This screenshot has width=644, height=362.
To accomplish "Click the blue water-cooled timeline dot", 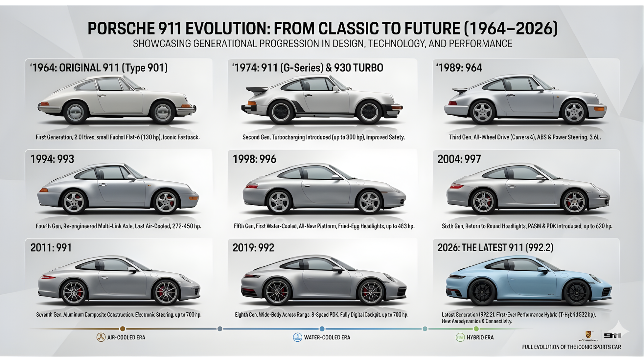I will pyautogui.click(x=322, y=328).
